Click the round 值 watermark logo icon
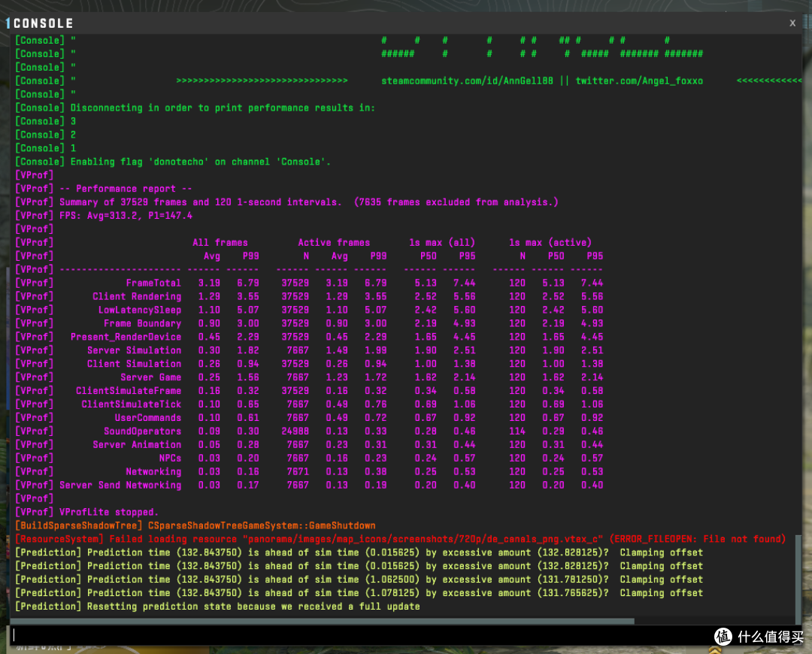Image resolution: width=812 pixels, height=654 pixels. (x=723, y=637)
